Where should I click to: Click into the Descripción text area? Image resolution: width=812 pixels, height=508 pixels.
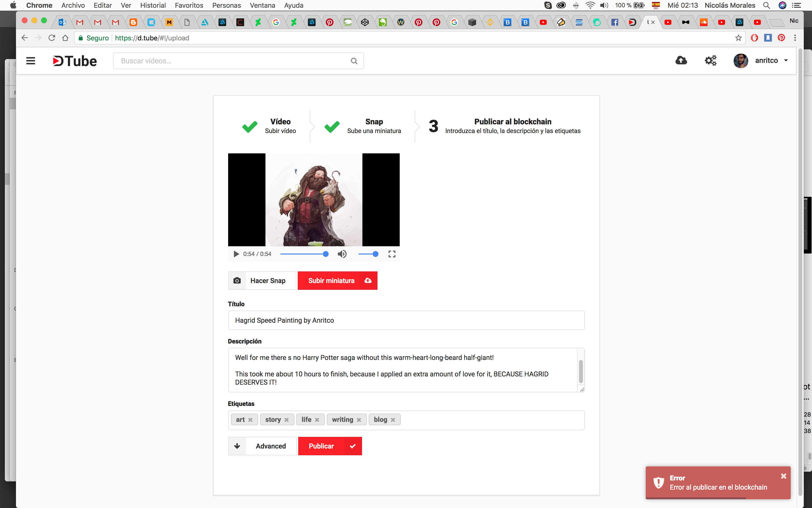403,370
